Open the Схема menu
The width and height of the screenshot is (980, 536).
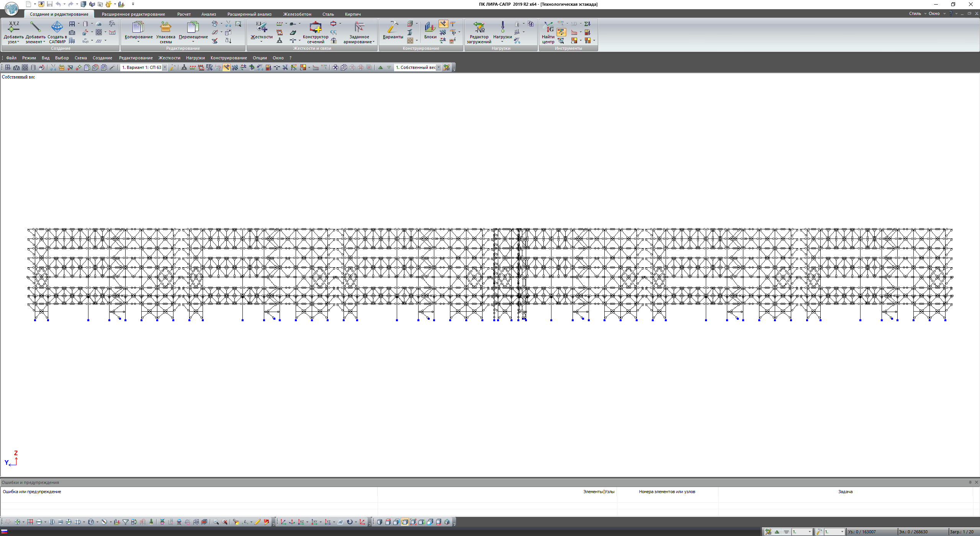tap(80, 58)
